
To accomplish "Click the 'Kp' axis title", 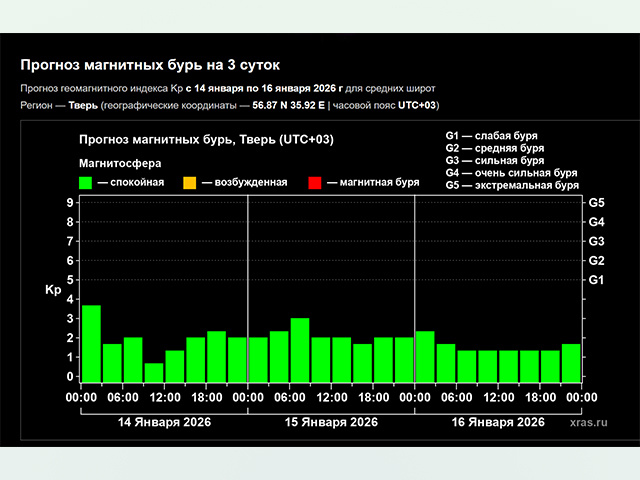I will tap(53, 290).
